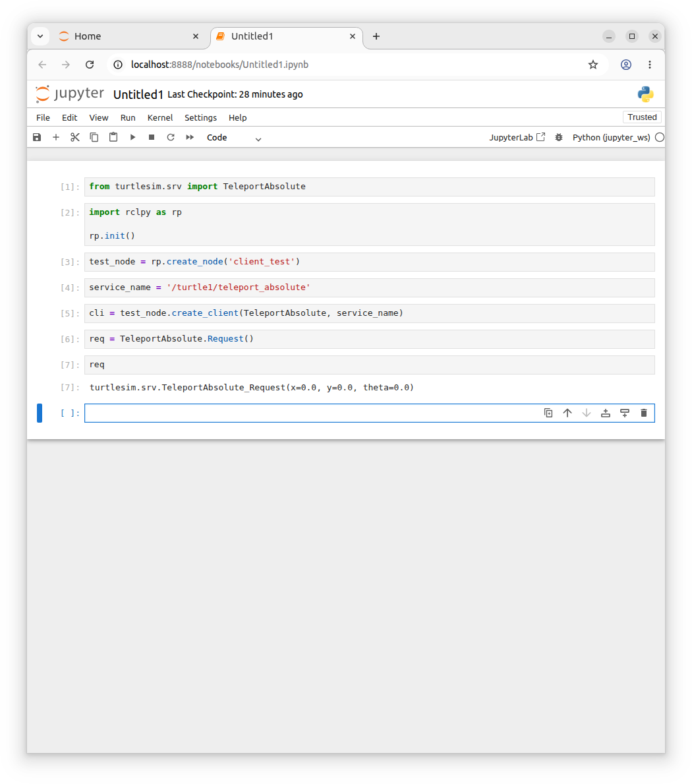Restart kernel and run all cells
This screenshot has height=784, width=692.
click(x=190, y=137)
